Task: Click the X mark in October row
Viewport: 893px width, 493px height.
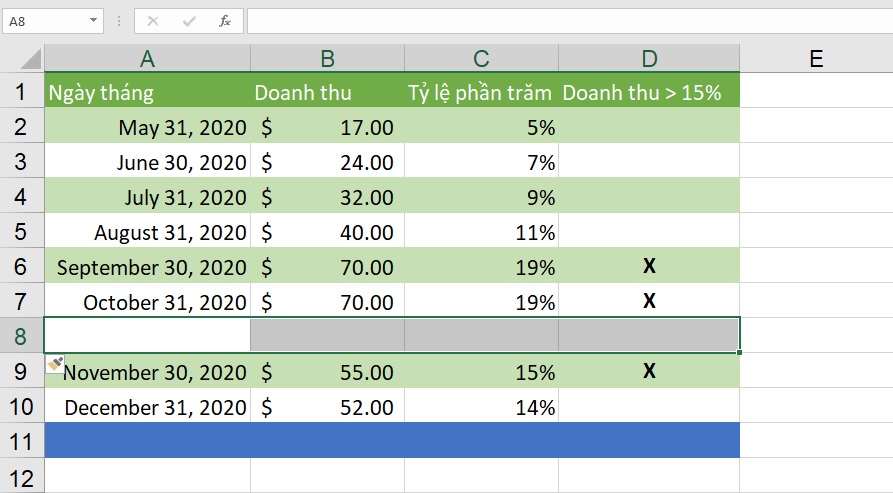Action: pyautogui.click(x=649, y=300)
